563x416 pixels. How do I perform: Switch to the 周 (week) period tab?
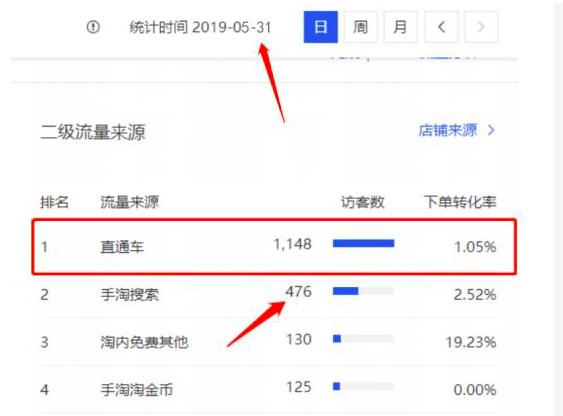tap(360, 27)
